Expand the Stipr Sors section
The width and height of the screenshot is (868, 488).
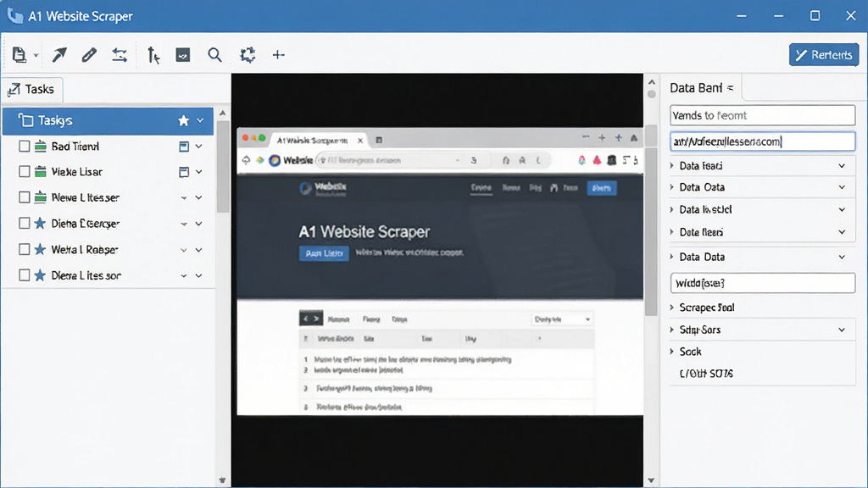click(x=762, y=330)
